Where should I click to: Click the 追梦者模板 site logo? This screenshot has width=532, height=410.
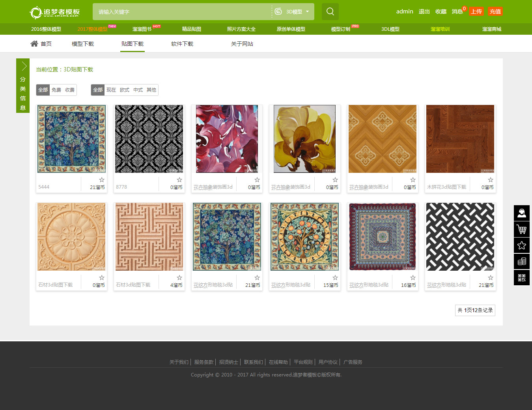pyautogui.click(x=55, y=12)
